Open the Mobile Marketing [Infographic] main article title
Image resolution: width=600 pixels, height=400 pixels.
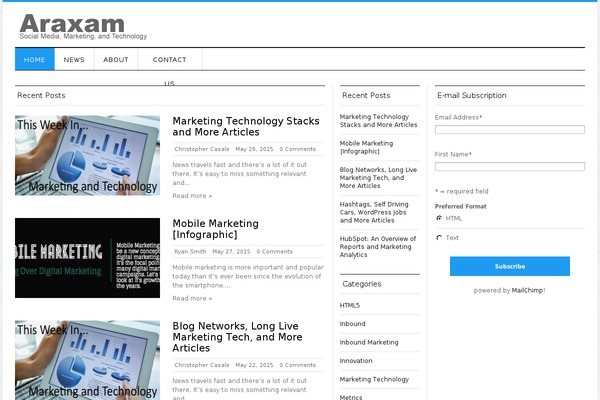click(x=215, y=229)
